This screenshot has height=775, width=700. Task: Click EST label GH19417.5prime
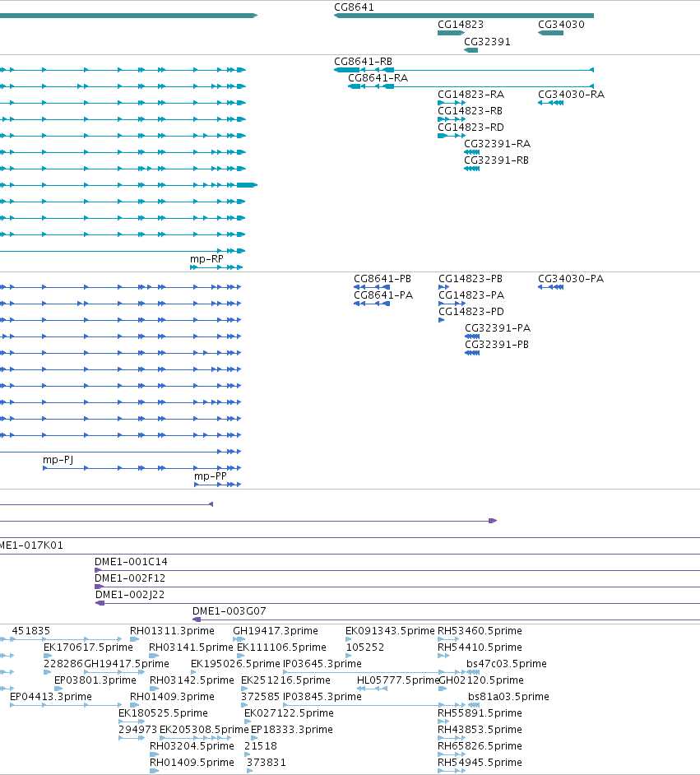click(127, 664)
